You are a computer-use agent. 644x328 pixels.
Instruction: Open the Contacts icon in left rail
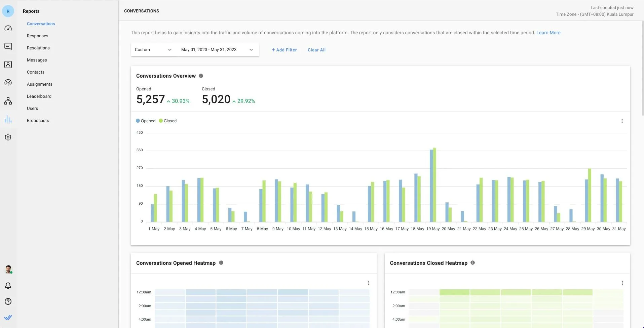[x=8, y=65]
